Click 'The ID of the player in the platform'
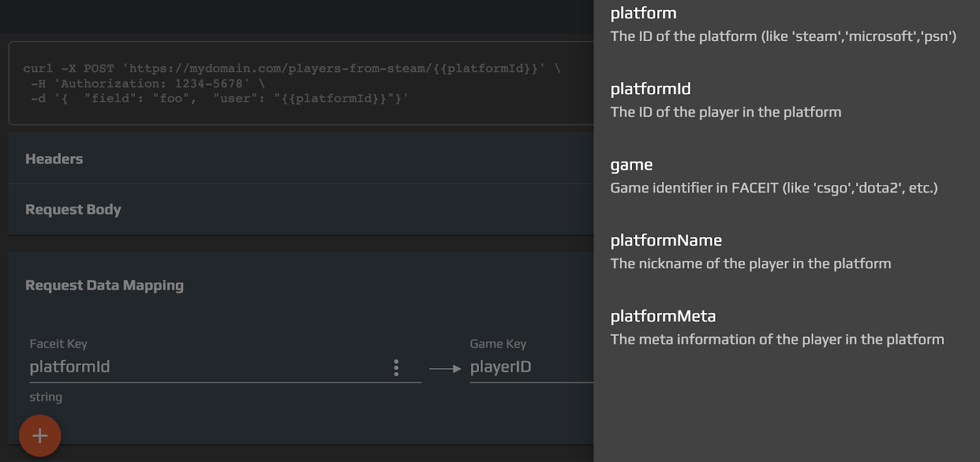 (x=726, y=112)
